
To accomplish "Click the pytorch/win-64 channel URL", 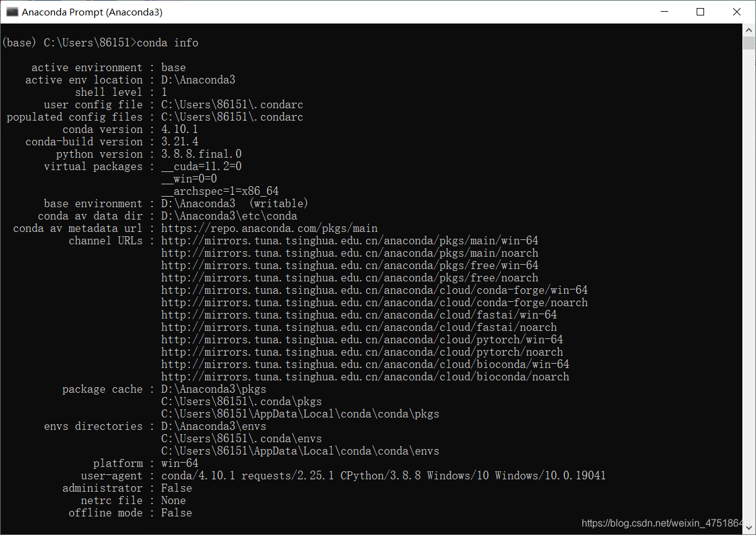I will tap(362, 340).
